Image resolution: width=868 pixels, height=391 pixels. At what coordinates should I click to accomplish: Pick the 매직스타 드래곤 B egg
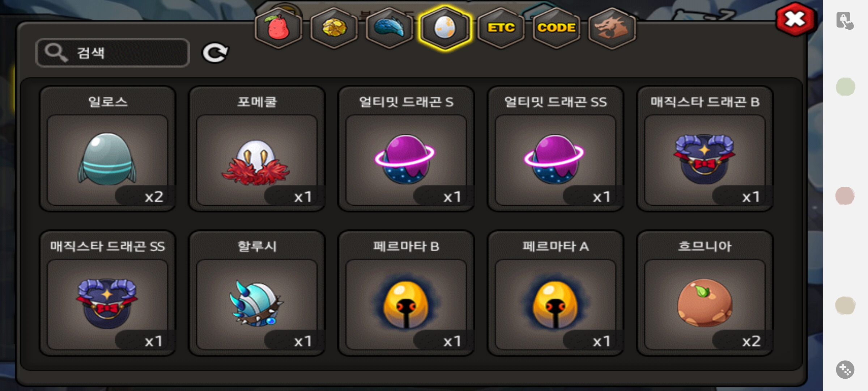(705, 149)
